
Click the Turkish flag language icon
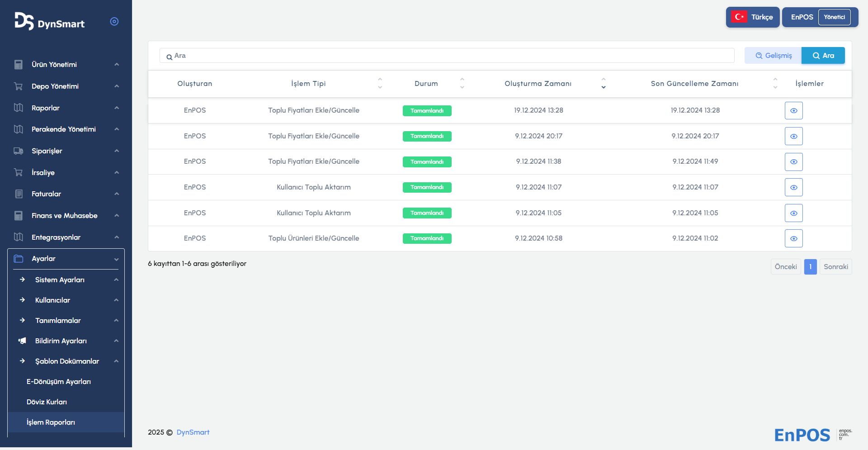(x=739, y=17)
